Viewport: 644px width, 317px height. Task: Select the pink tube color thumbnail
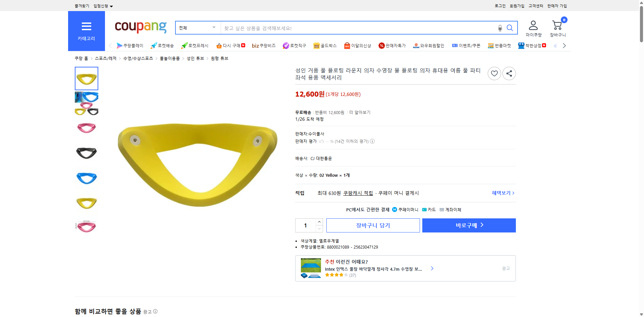[x=86, y=128]
